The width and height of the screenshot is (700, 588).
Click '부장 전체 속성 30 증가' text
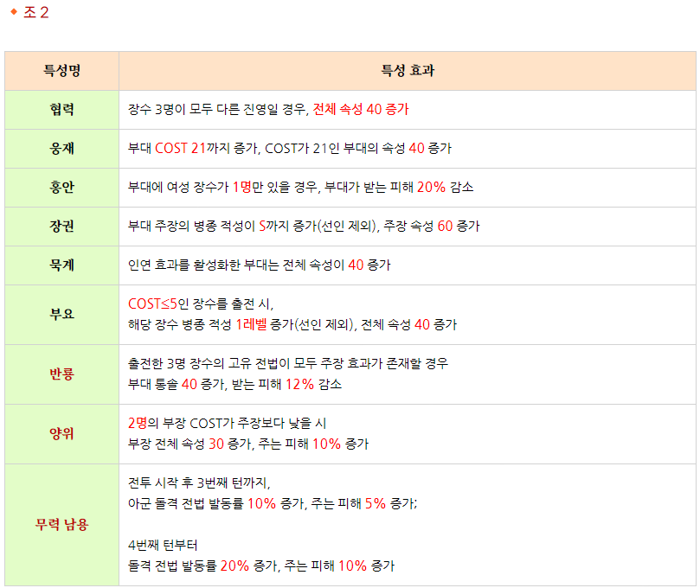point(191,444)
